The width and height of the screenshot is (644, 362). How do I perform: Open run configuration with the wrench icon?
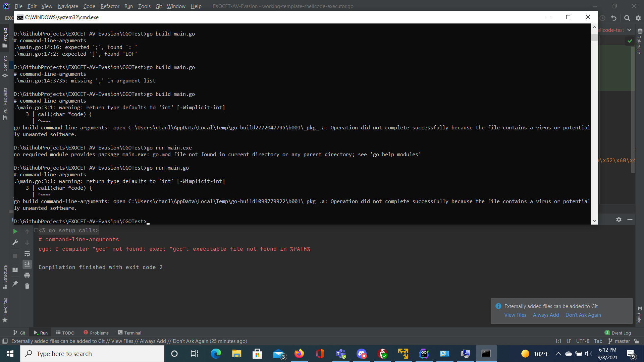(x=15, y=242)
